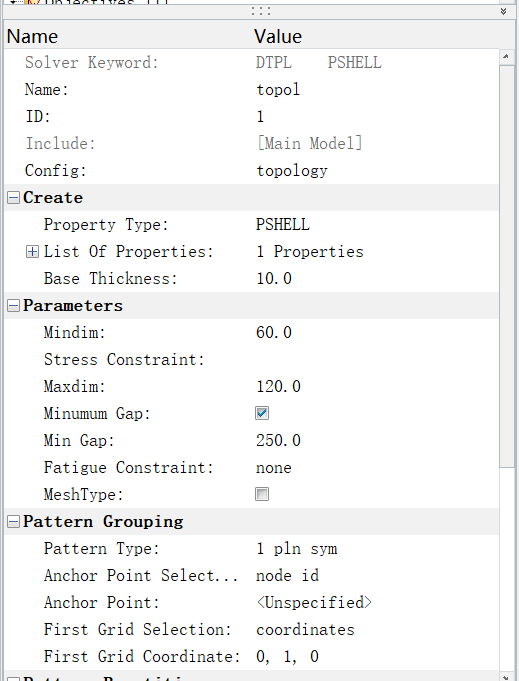Expand List Of Properties entry

click(32, 252)
